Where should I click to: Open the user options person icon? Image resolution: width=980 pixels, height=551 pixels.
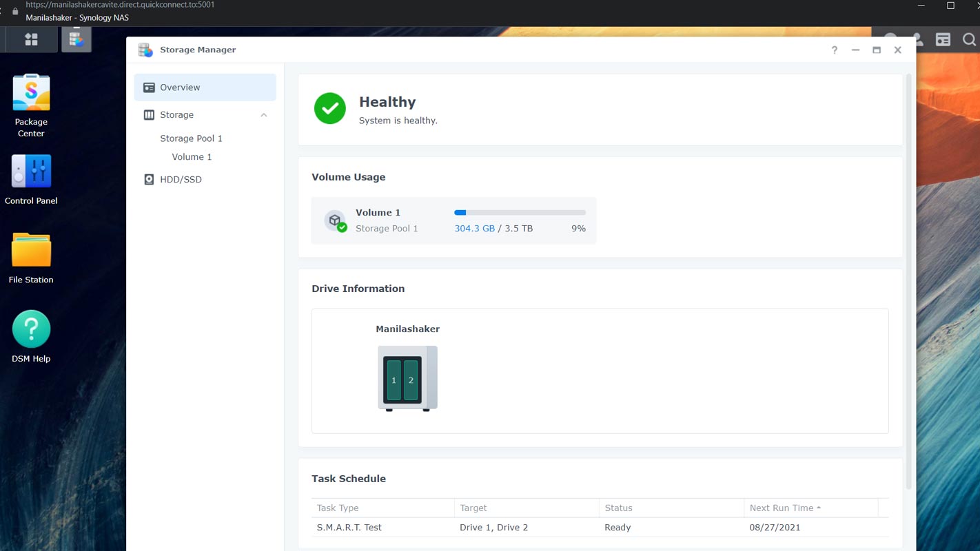(x=917, y=39)
